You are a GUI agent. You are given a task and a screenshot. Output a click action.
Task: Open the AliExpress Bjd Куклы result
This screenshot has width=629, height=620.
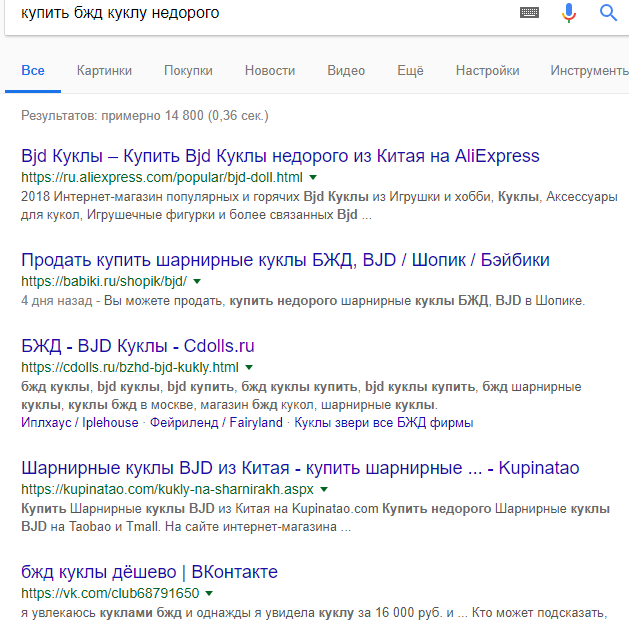(280, 156)
